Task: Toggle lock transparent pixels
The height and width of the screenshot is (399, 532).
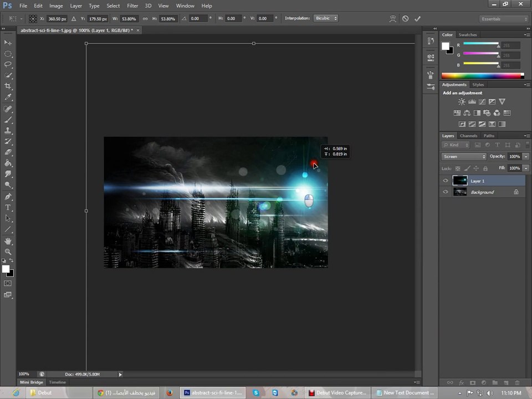Action: pos(458,168)
